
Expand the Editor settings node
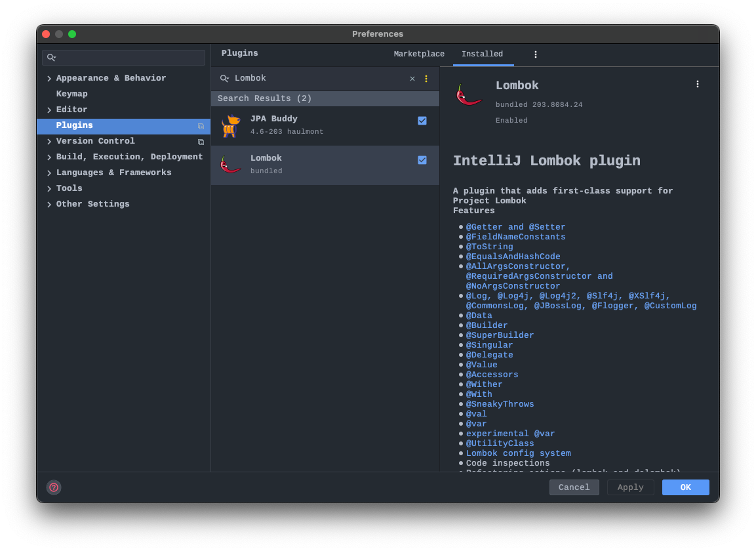coord(49,110)
